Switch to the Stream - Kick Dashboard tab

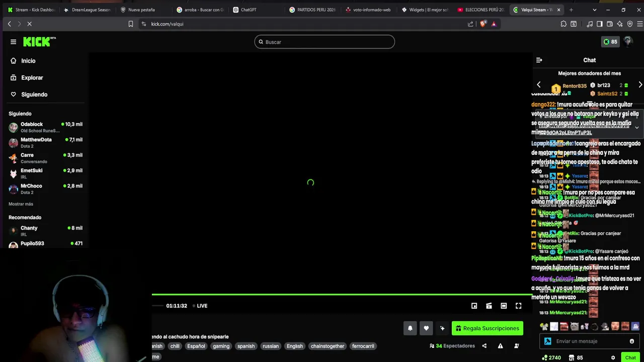(31, 10)
